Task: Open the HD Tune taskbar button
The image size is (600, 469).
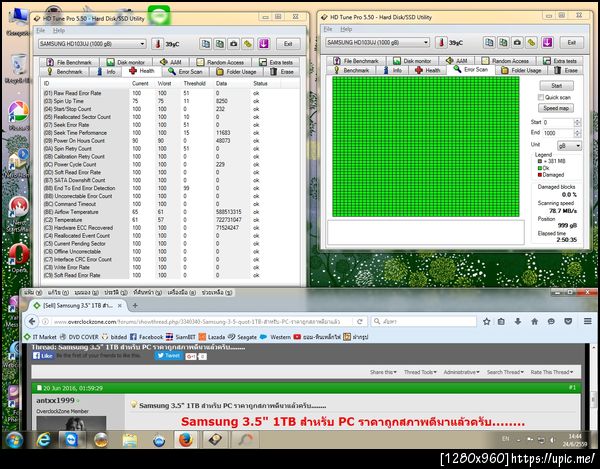Action: pos(215,440)
